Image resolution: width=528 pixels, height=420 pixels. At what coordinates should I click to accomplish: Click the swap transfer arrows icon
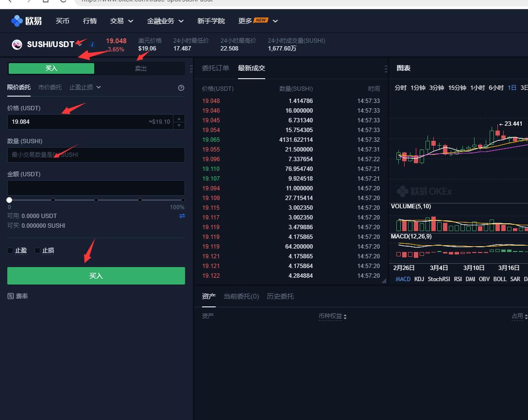182,216
